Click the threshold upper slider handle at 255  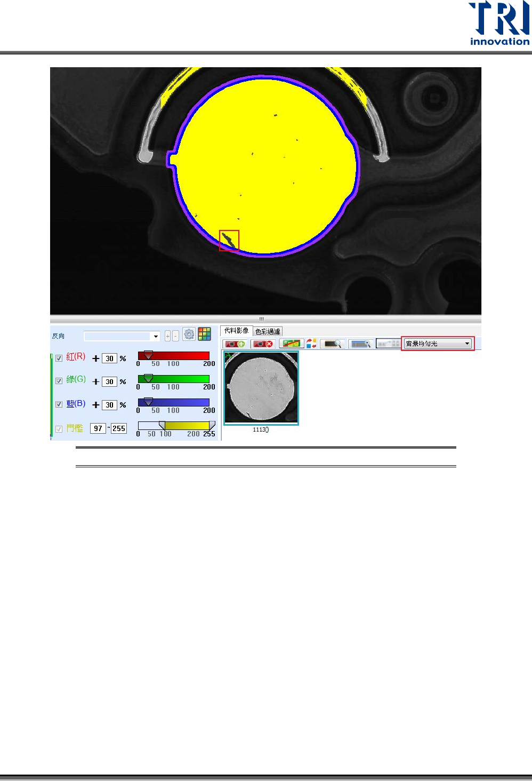[x=212, y=425]
